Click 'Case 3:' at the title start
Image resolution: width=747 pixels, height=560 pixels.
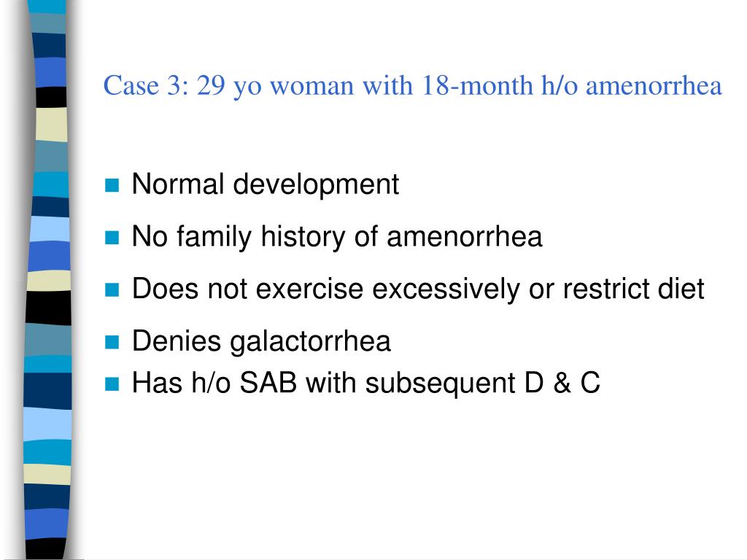146,86
